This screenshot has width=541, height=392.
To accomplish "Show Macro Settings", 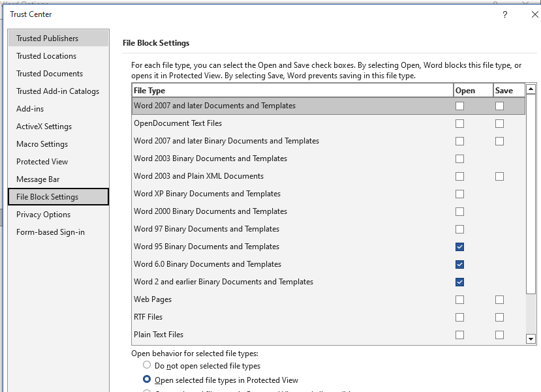I will click(x=58, y=143).
